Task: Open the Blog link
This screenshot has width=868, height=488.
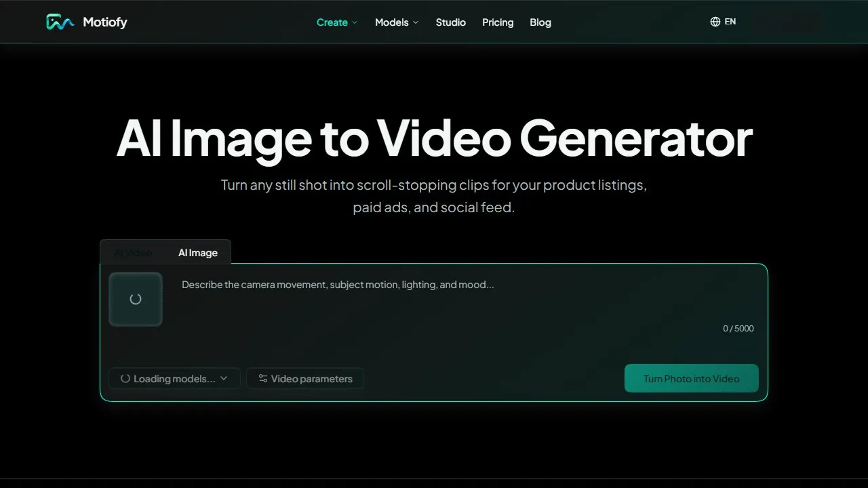Action: tap(540, 22)
